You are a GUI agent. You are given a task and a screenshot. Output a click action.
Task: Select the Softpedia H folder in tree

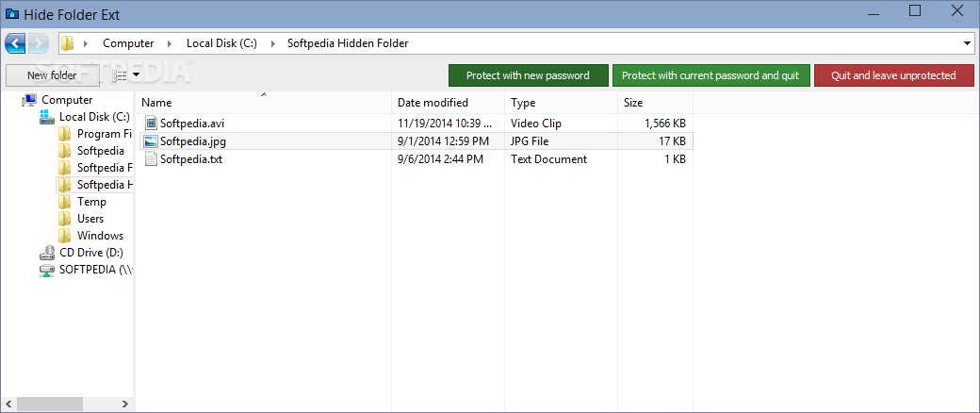[x=105, y=185]
